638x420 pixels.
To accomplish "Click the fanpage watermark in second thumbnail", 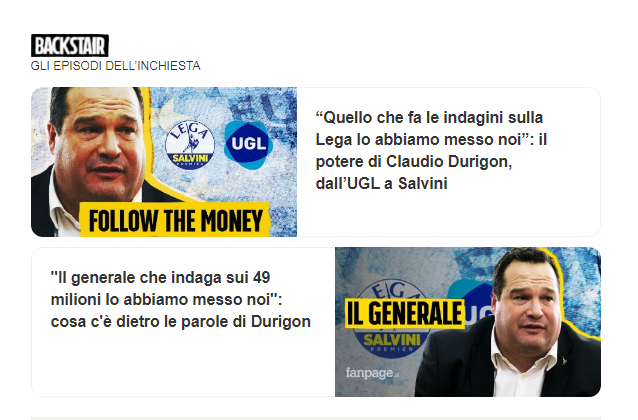I will pyautogui.click(x=372, y=373).
